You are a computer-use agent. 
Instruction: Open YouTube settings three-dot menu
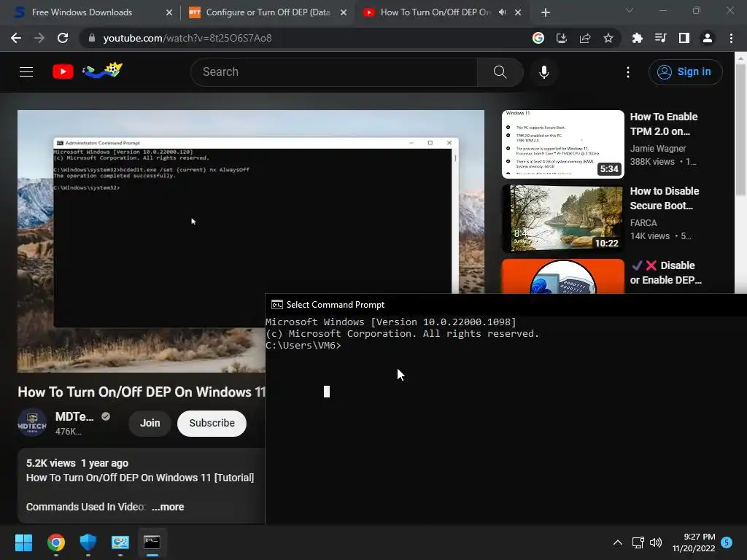coord(628,72)
